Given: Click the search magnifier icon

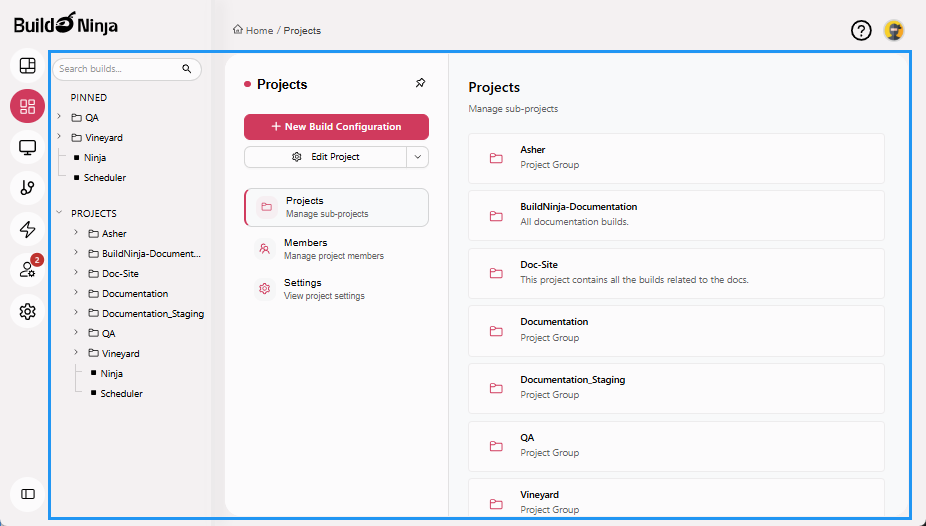Looking at the screenshot, I should [x=187, y=69].
